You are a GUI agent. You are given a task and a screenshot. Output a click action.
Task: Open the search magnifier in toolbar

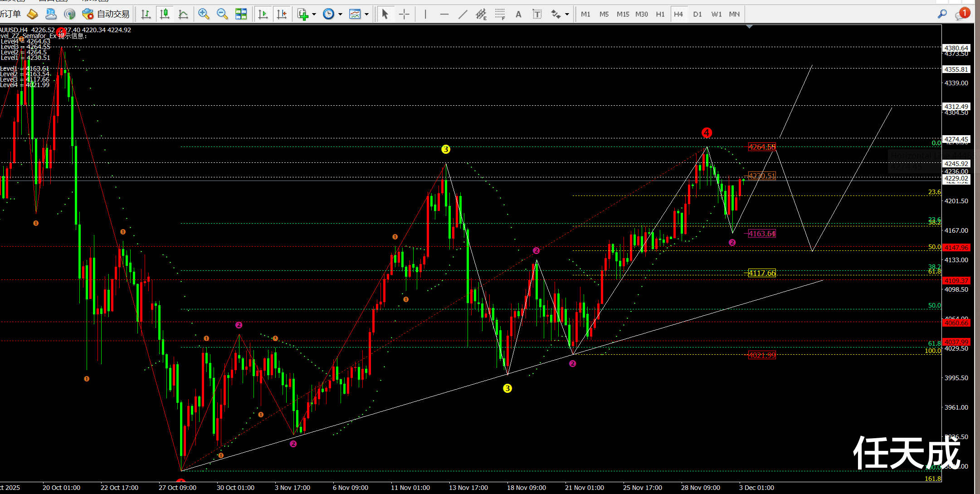point(942,14)
